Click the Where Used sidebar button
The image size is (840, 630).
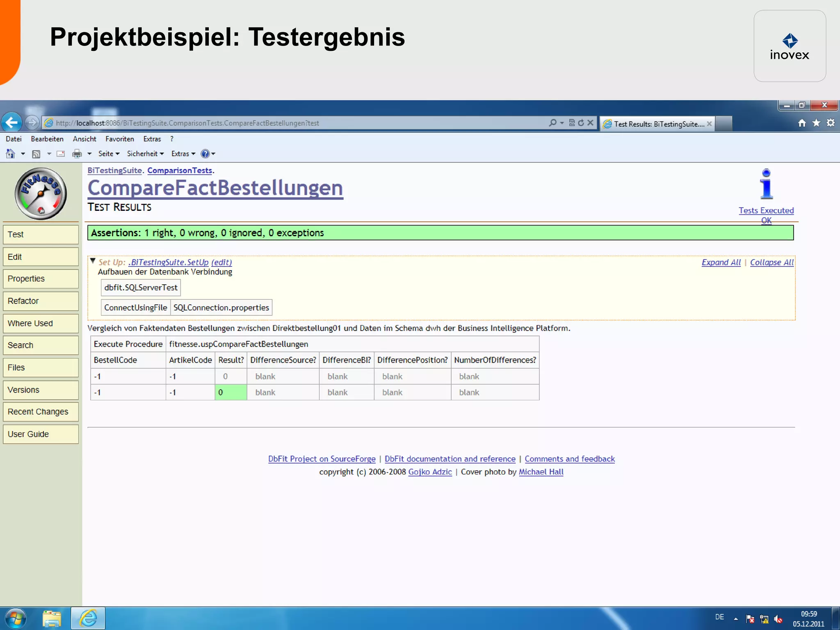[41, 323]
